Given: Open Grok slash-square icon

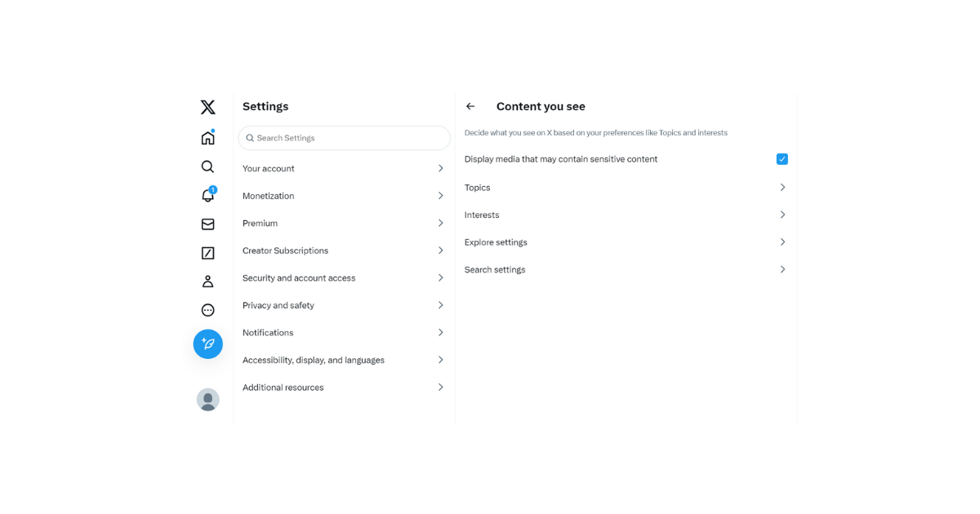Looking at the screenshot, I should click(x=207, y=253).
